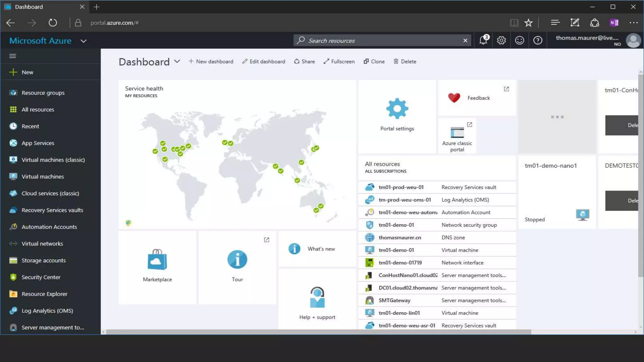Click the New dashboard button

point(211,62)
